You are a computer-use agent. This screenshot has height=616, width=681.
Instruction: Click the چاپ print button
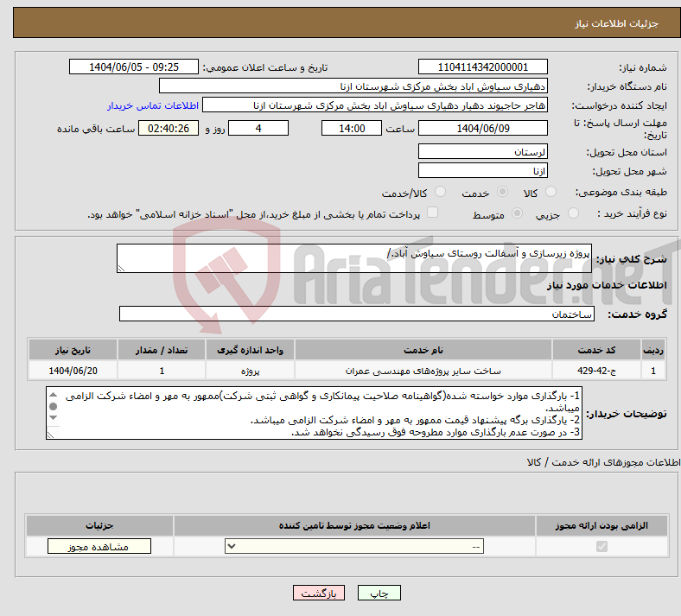379,593
